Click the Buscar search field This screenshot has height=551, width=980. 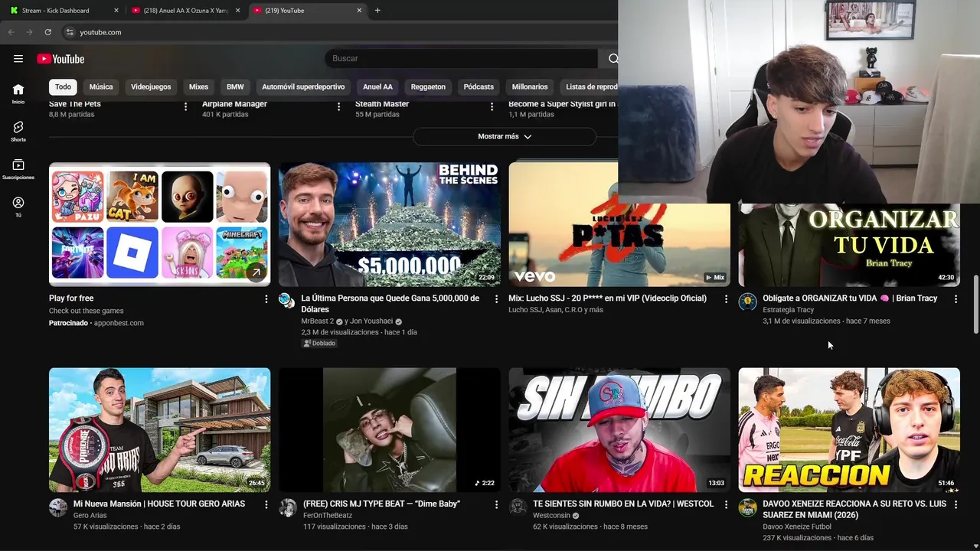click(462, 59)
